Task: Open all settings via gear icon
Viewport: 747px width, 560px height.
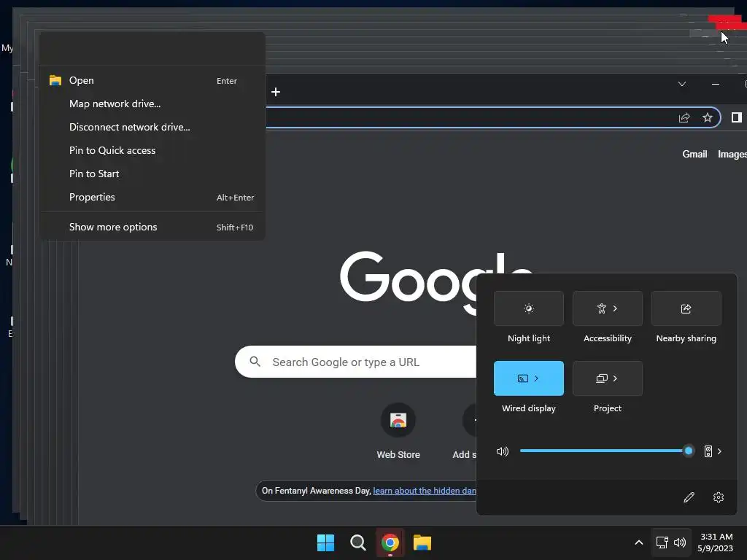Action: pos(719,497)
